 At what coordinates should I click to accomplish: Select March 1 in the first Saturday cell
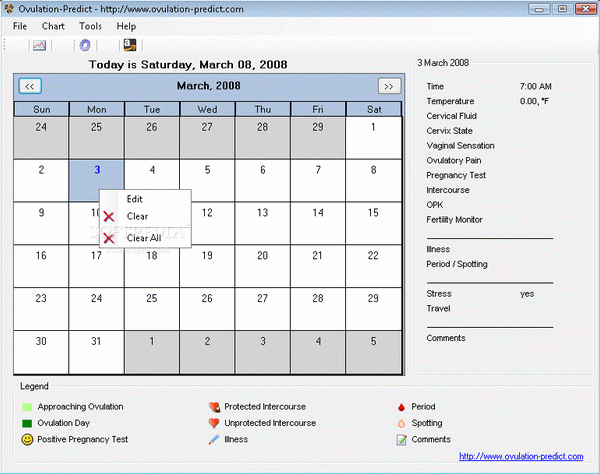[373, 138]
